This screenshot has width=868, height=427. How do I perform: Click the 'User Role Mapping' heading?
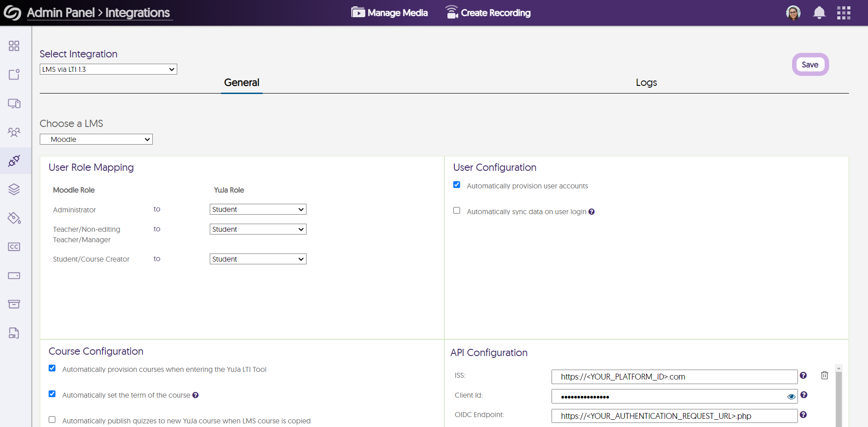pyautogui.click(x=91, y=167)
